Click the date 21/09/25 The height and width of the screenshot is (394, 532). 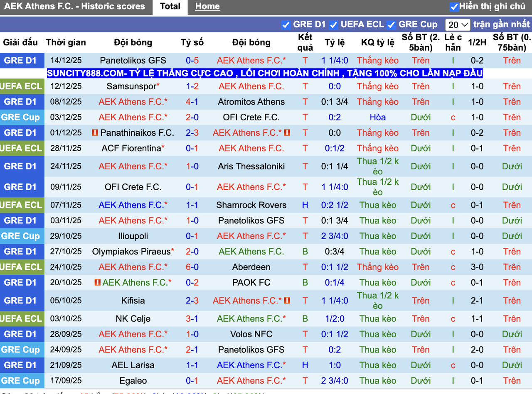point(66,365)
